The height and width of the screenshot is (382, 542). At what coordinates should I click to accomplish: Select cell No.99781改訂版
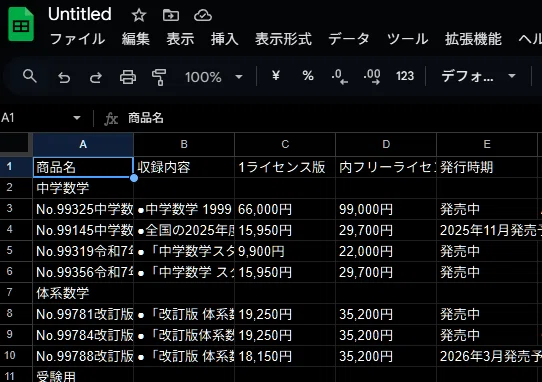[x=83, y=314]
